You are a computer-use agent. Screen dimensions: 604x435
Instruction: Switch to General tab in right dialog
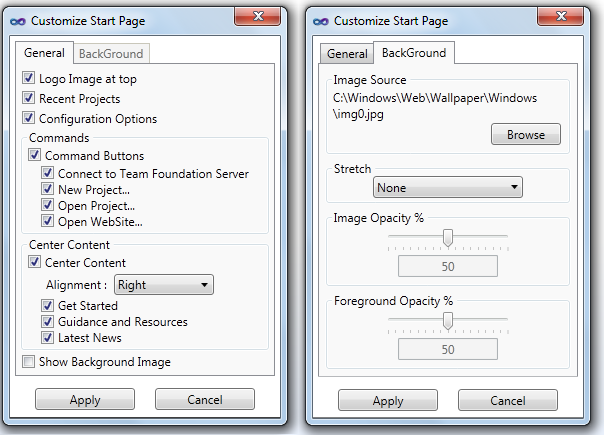(x=347, y=54)
